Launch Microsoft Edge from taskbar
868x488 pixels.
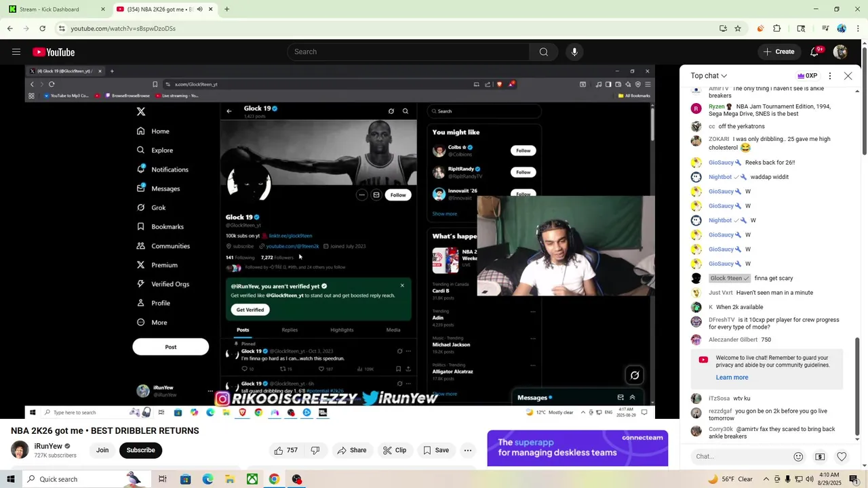point(208,479)
